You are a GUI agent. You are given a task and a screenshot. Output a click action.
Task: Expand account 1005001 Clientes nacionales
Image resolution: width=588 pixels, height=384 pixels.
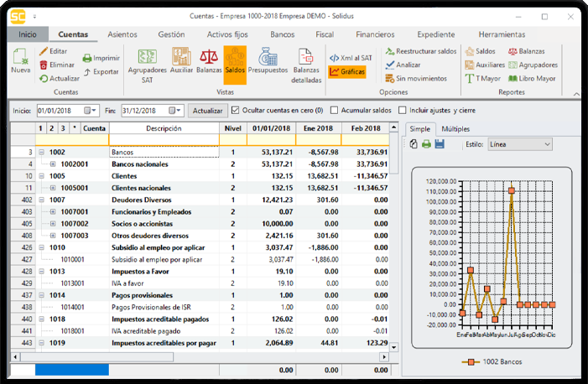tap(53, 188)
